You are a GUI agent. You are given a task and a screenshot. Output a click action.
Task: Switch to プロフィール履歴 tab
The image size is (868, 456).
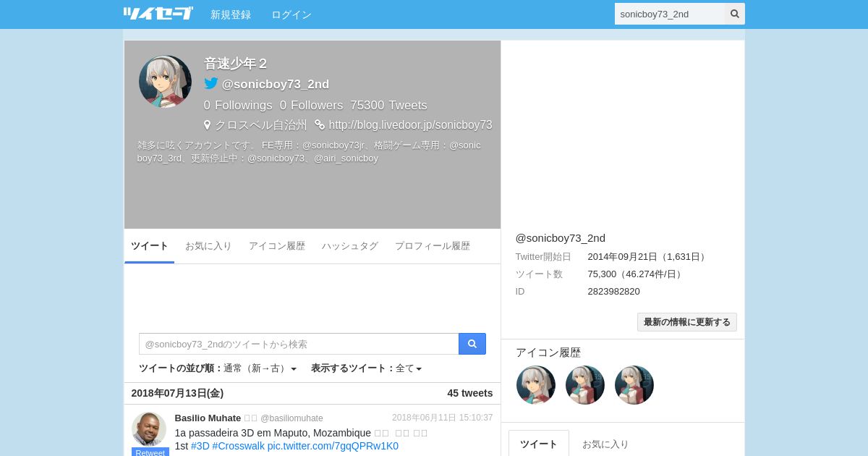(x=433, y=246)
